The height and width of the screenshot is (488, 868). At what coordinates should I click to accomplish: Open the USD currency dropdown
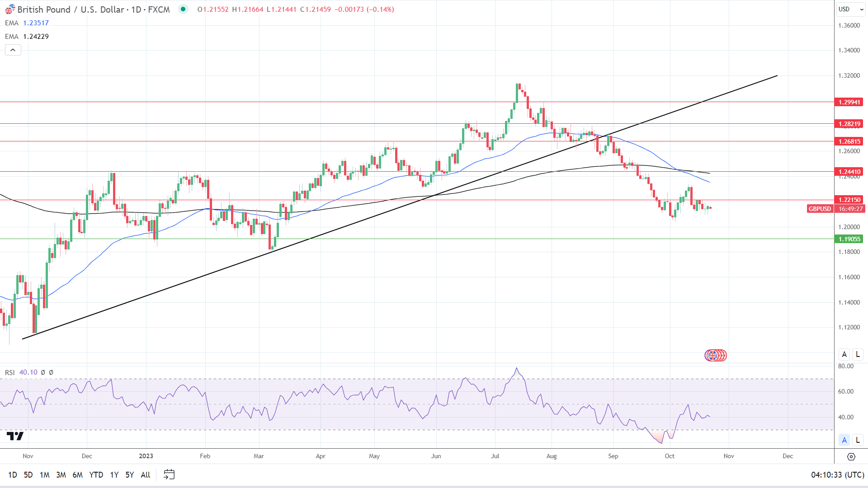850,9
